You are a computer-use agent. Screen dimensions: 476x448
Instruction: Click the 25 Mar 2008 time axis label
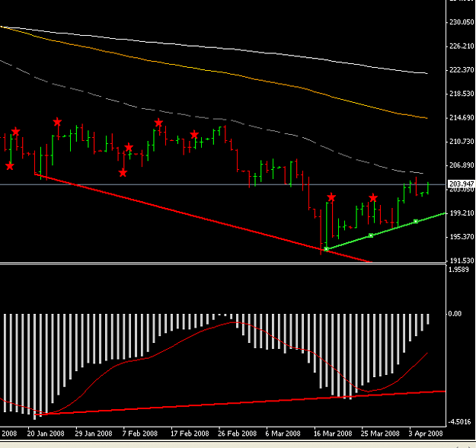click(x=380, y=434)
